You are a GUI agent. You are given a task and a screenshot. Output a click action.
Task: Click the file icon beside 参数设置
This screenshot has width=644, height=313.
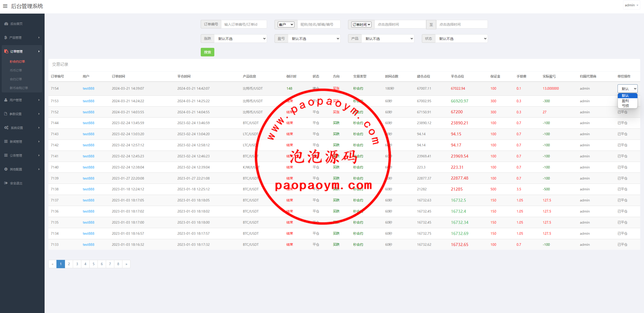6,114
